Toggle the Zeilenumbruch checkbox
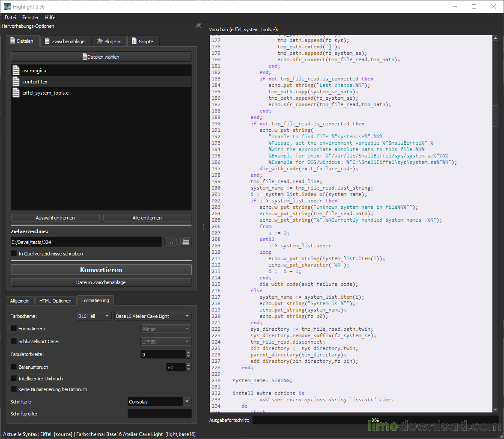504x439 pixels. tap(14, 367)
